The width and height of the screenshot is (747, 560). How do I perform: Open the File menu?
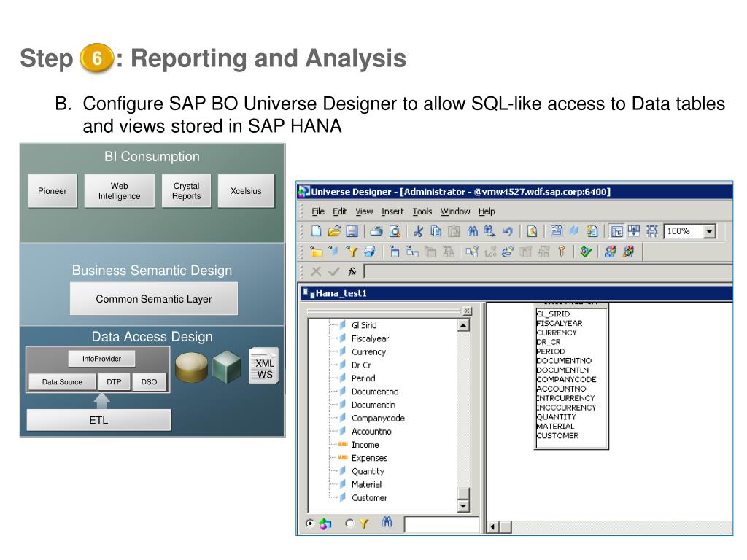[x=318, y=211]
